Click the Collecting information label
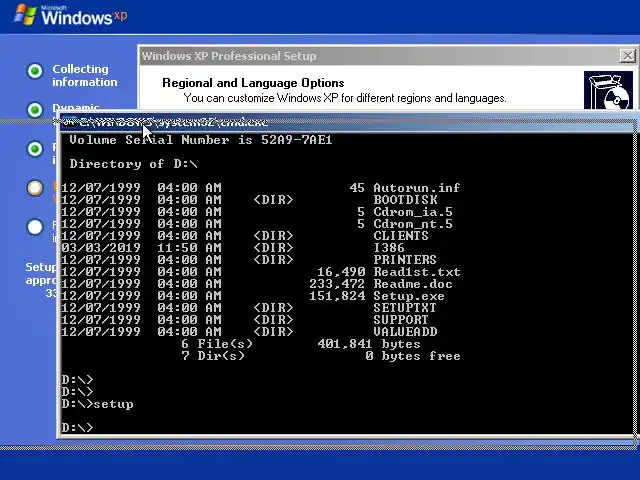The width and height of the screenshot is (640, 480). pyautogui.click(x=84, y=76)
